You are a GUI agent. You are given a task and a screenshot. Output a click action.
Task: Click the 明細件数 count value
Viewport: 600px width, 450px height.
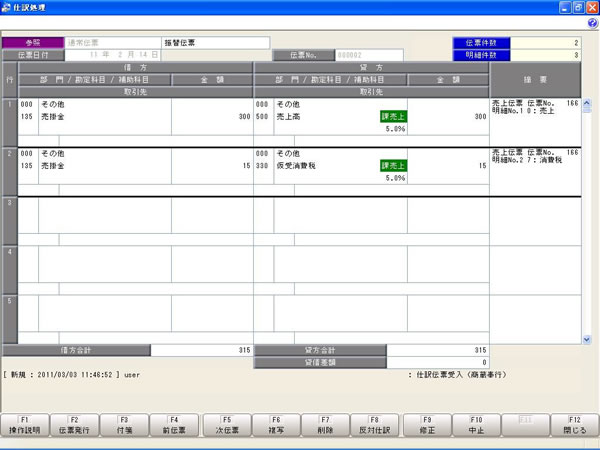(x=546, y=55)
